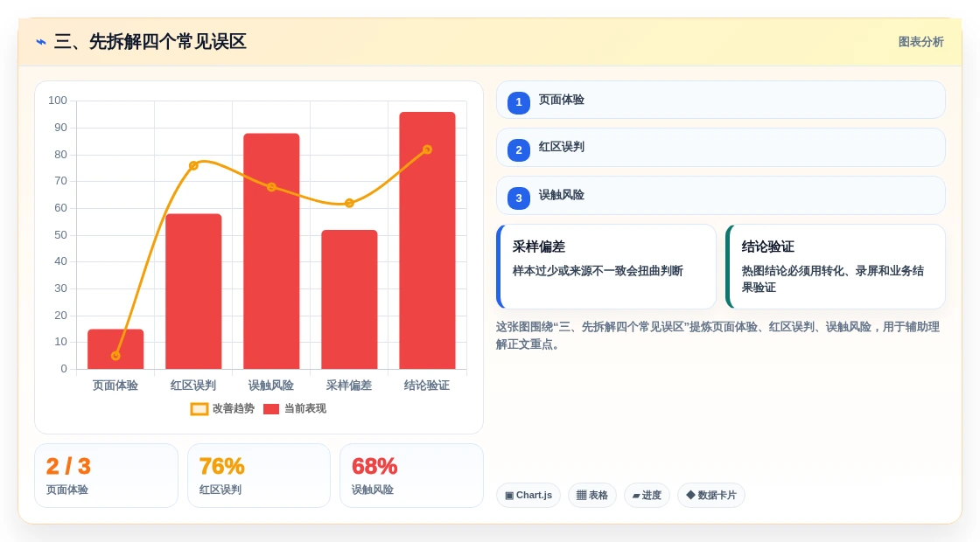Open the 结论验证 card
This screenshot has width=980, height=542.
click(836, 267)
